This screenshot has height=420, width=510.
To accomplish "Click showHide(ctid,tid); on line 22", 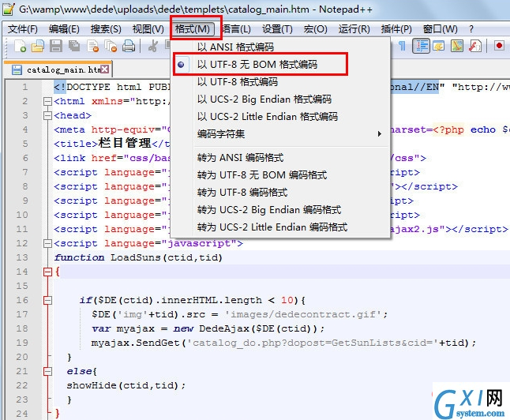I will pyautogui.click(x=126, y=385).
